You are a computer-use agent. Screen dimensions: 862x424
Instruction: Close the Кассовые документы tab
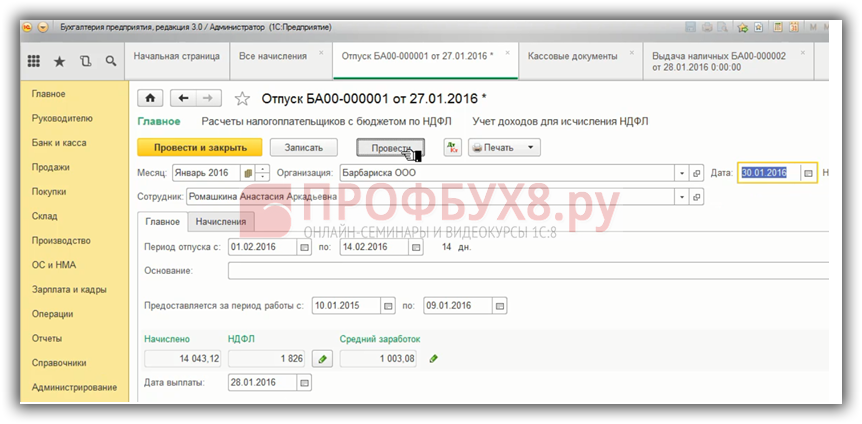click(x=632, y=53)
